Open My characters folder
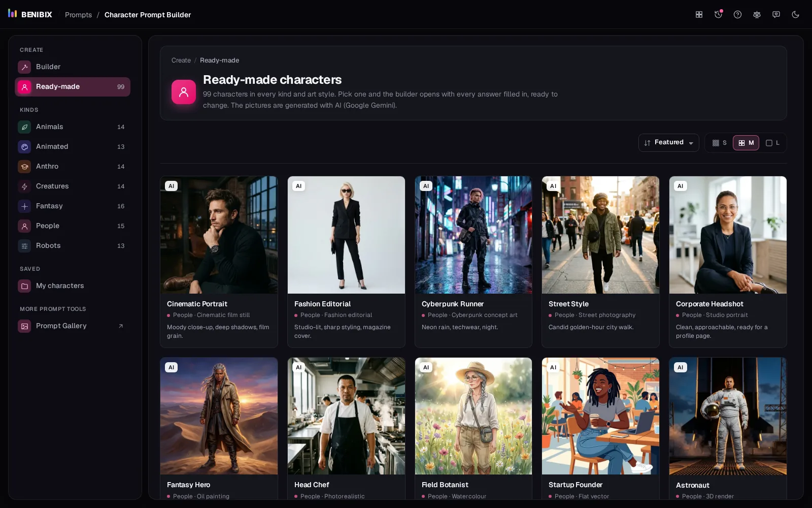Image resolution: width=812 pixels, height=508 pixels. (73, 285)
